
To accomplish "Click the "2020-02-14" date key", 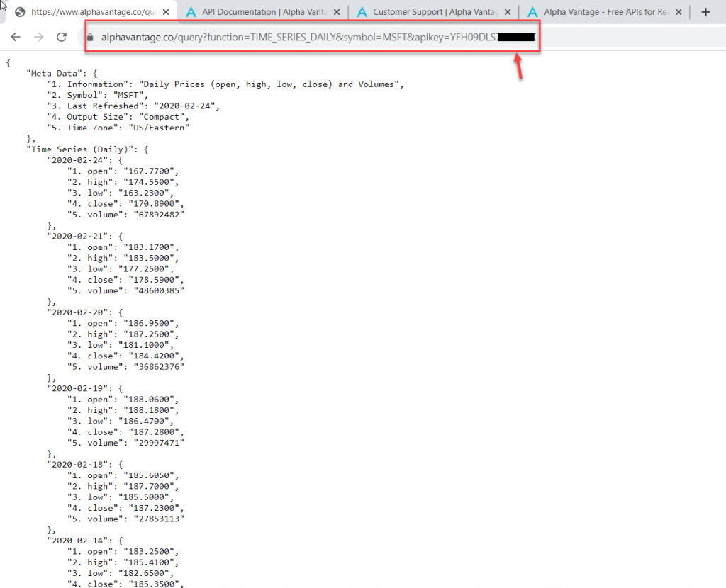I will coord(79,541).
